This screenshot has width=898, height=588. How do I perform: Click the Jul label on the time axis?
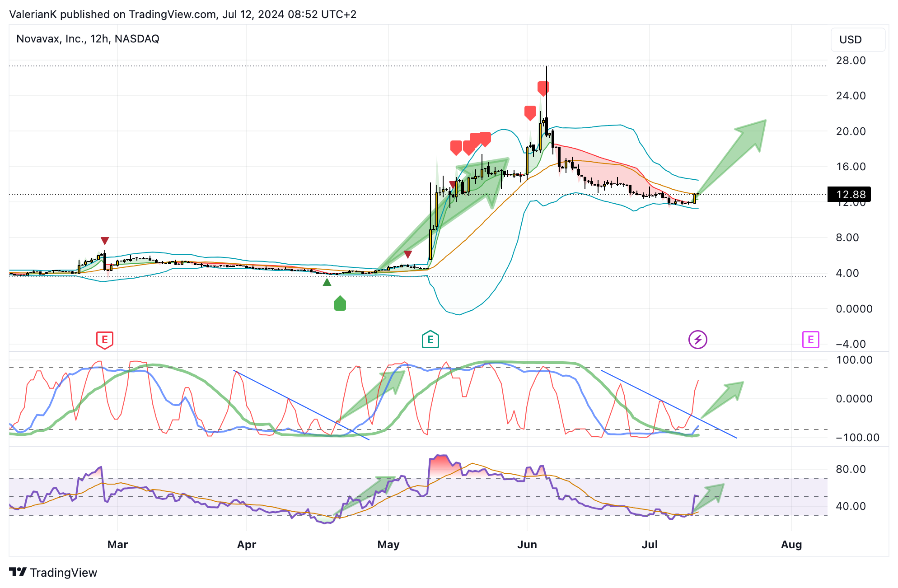tap(650, 545)
